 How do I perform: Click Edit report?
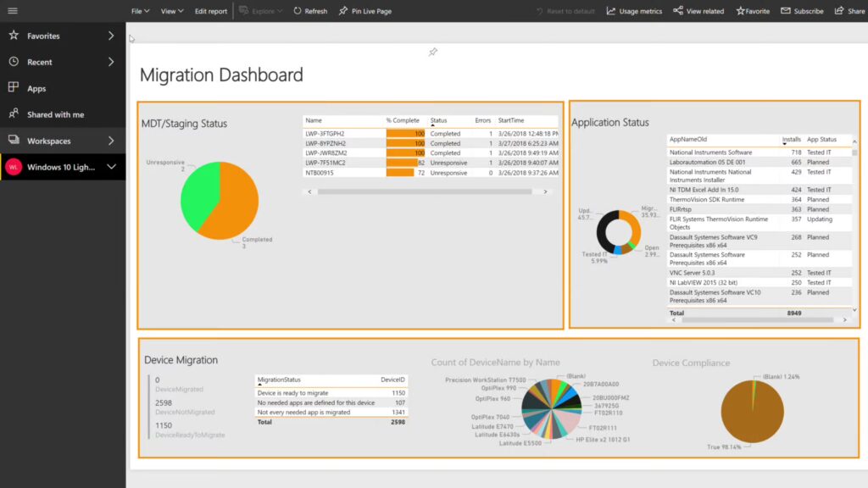coord(210,11)
